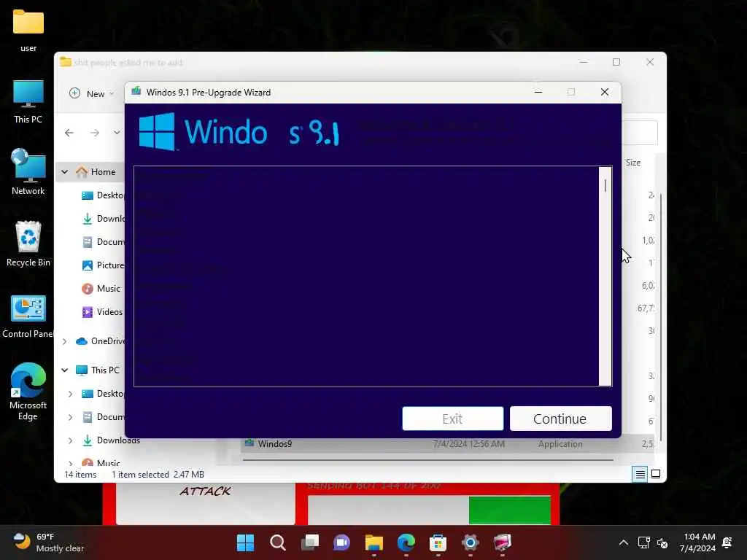Select the Network desktop icon
Viewport: 747px width, 560px height.
tap(28, 172)
